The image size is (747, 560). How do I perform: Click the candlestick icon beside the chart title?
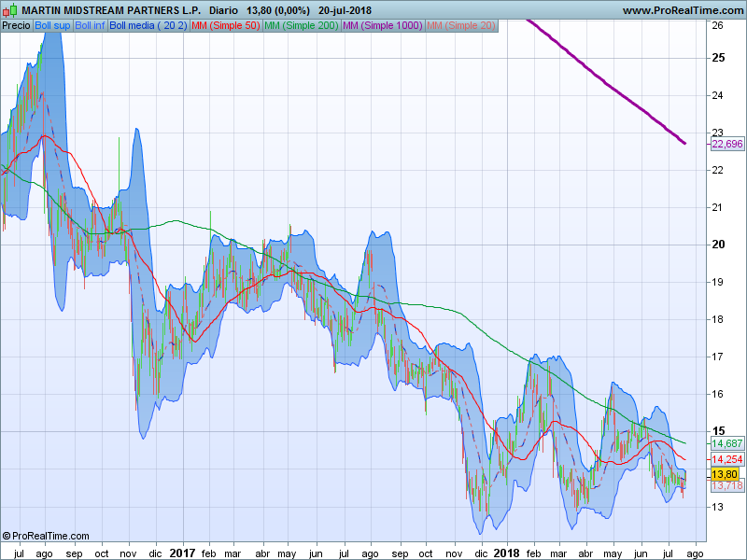coord(10,9)
